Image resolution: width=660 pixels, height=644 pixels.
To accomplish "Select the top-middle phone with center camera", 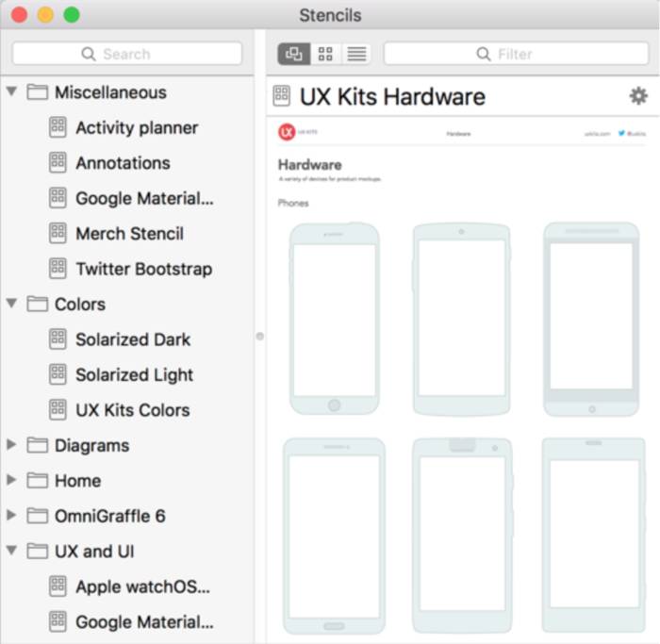I will tap(462, 320).
